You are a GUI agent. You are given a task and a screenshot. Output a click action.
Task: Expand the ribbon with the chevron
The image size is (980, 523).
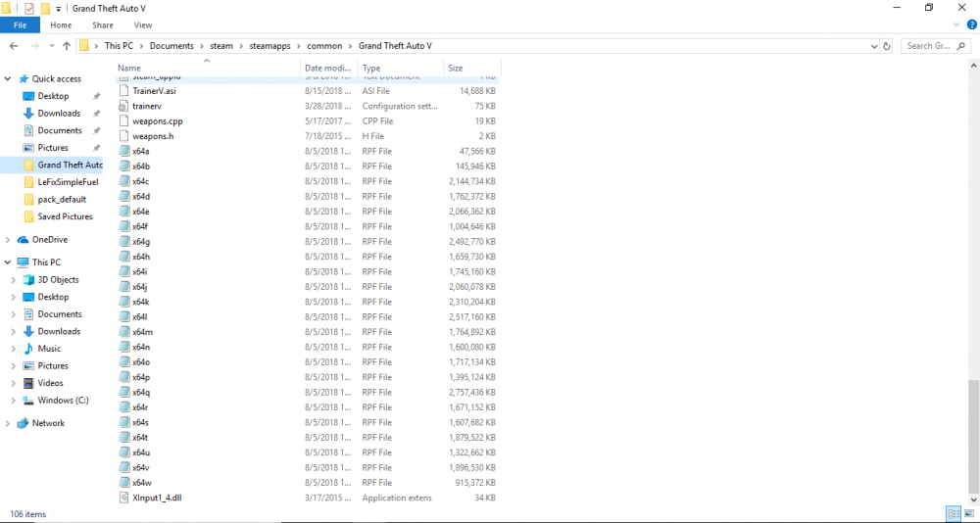(x=956, y=25)
